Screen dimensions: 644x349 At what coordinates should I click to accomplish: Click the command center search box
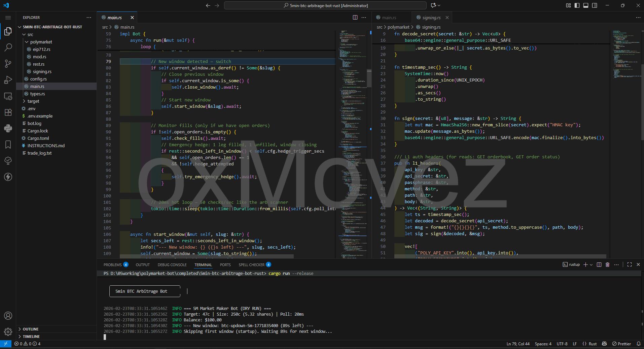(325, 5)
